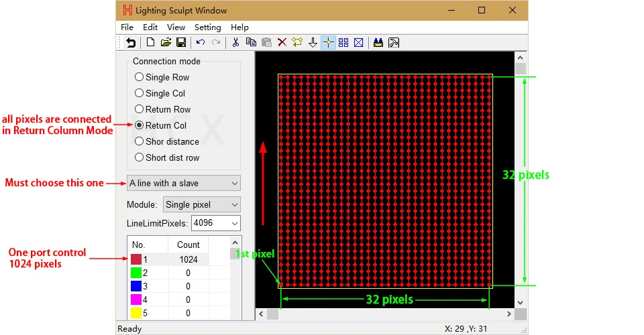644x335 pixels.
Task: Click the binoculars search icon
Action: point(378,43)
